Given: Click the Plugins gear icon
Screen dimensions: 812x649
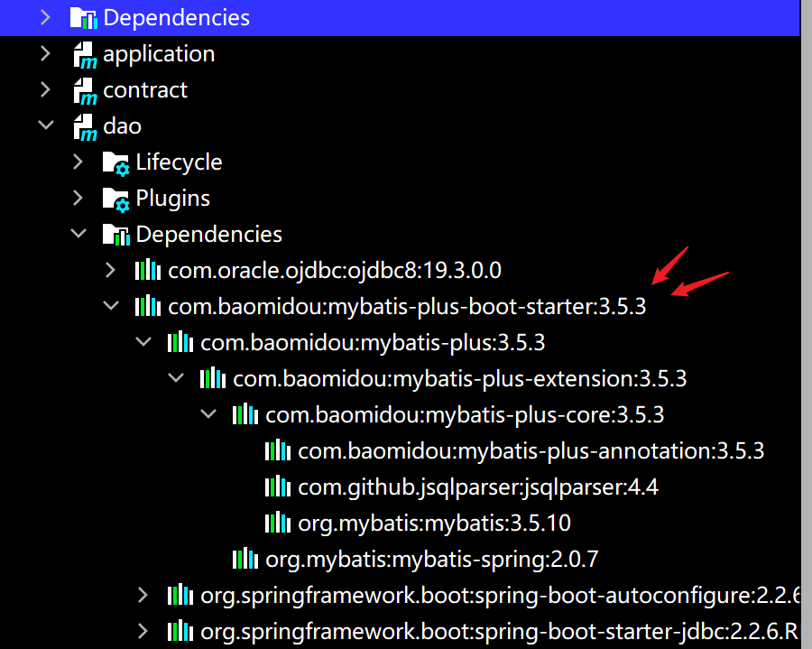Looking at the screenshot, I should point(115,198).
